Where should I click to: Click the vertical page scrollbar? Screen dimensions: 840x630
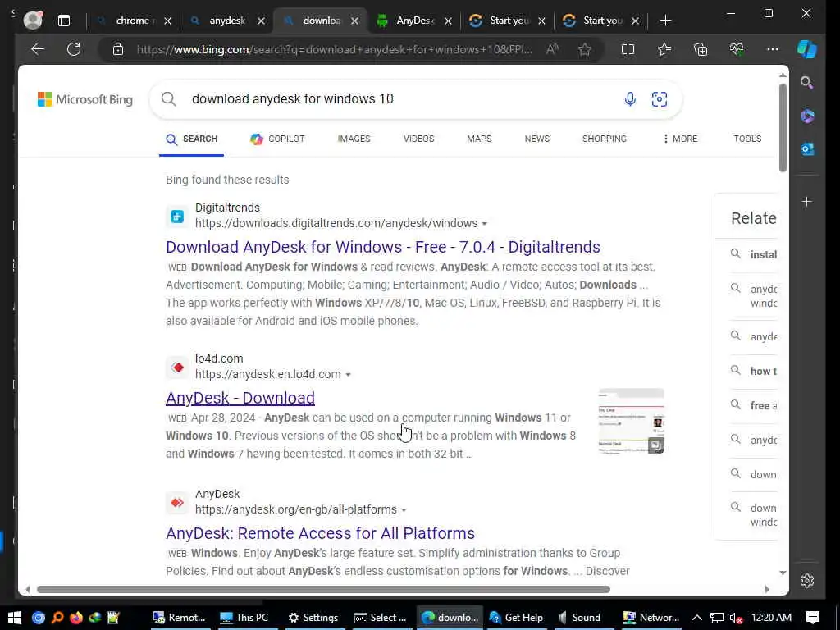(x=783, y=127)
